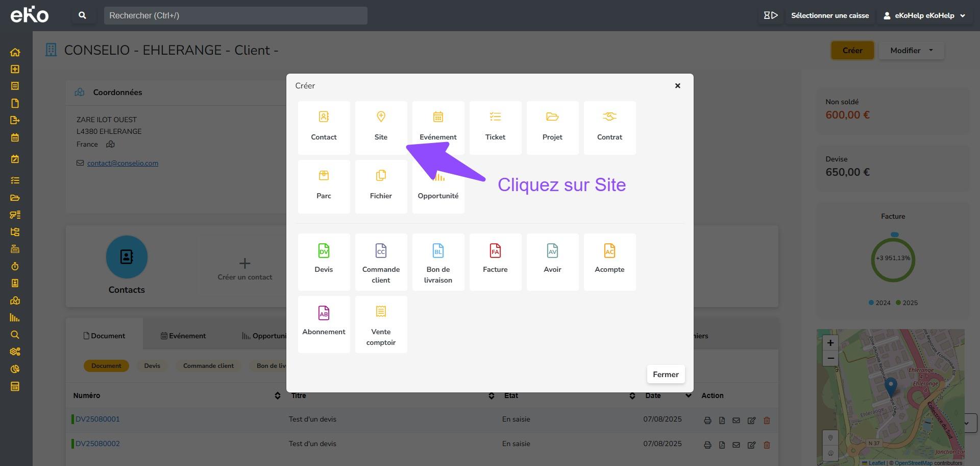Click the Site tile in Créer dialog
Screen dimensions: 980x466
(381, 127)
